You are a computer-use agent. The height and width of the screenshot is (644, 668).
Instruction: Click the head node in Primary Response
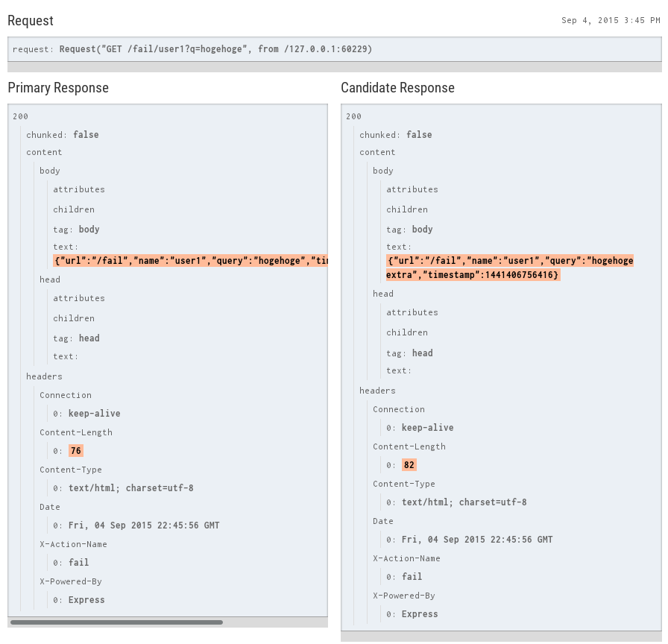pyautogui.click(x=50, y=280)
